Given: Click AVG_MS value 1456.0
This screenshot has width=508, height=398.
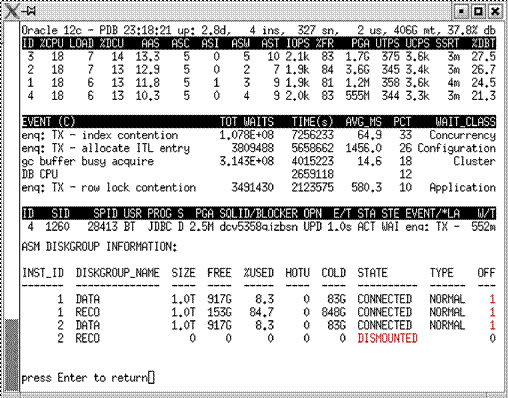Looking at the screenshot, I should click(363, 148).
